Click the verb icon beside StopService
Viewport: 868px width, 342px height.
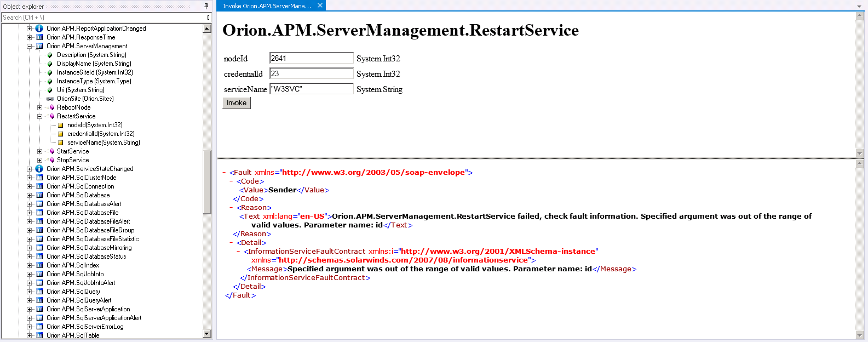pyautogui.click(x=51, y=160)
